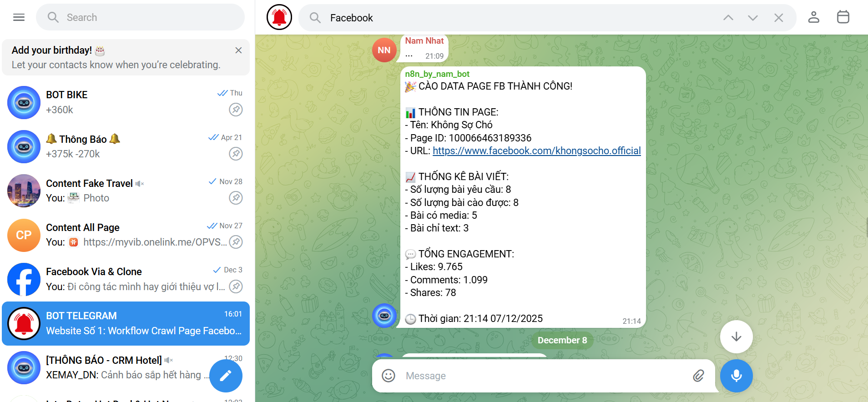Attach a file with paperclip icon
This screenshot has height=402, width=868.
click(x=698, y=376)
